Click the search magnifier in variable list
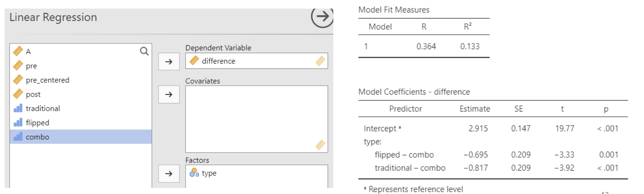 [x=144, y=51]
